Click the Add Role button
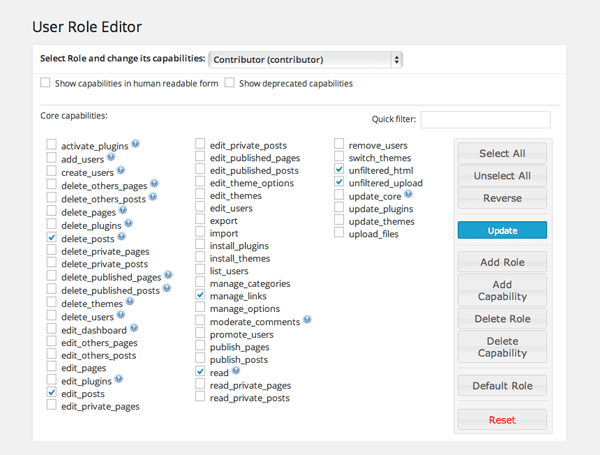 coord(502,262)
